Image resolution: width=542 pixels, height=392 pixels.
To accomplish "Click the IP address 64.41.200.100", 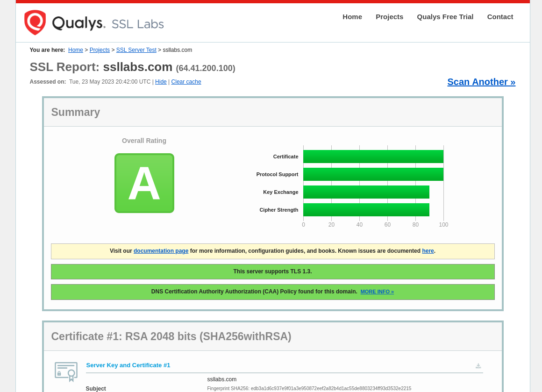I will pos(206,68).
